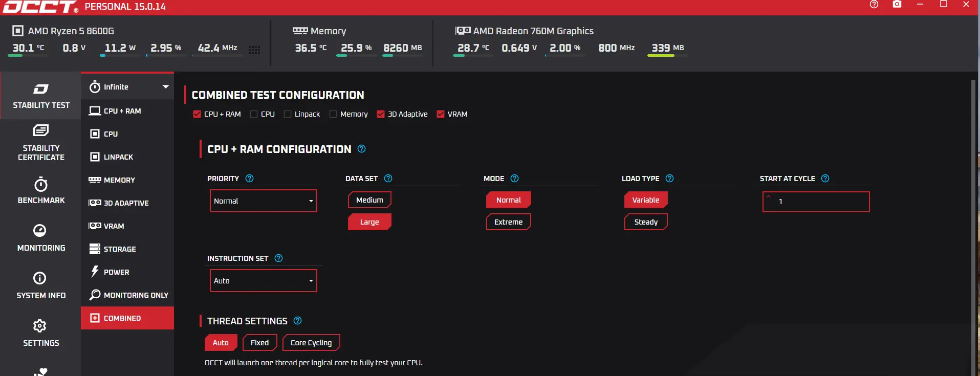Select Monitoring Only in test list
980x376 pixels.
[x=136, y=295]
